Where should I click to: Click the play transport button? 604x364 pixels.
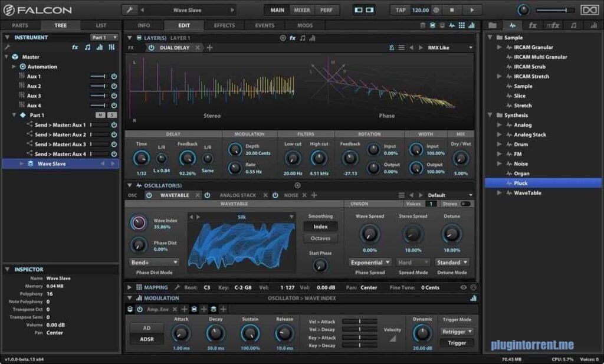pos(472,10)
